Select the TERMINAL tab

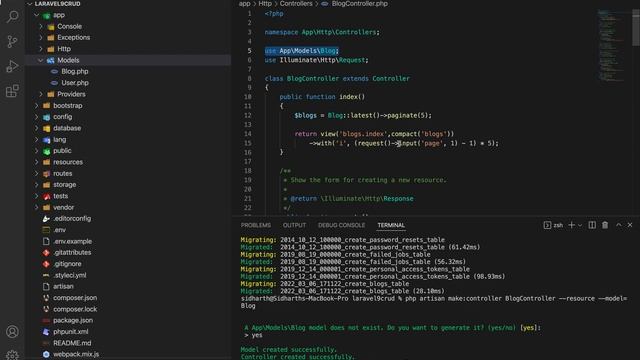coord(391,225)
